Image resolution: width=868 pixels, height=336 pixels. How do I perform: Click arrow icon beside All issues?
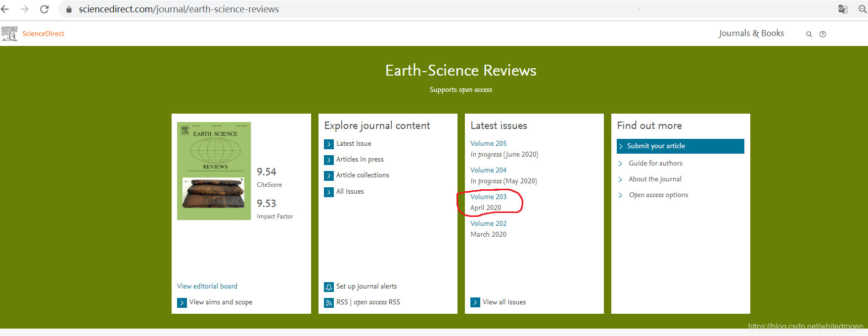(x=329, y=192)
